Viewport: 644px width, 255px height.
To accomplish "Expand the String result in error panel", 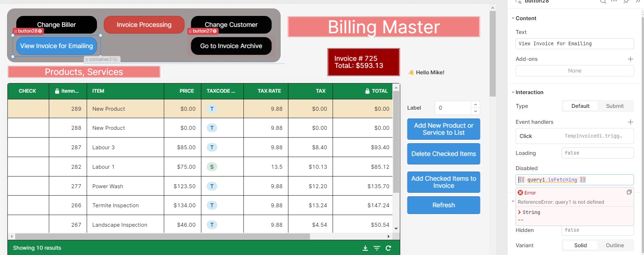I will (x=519, y=212).
